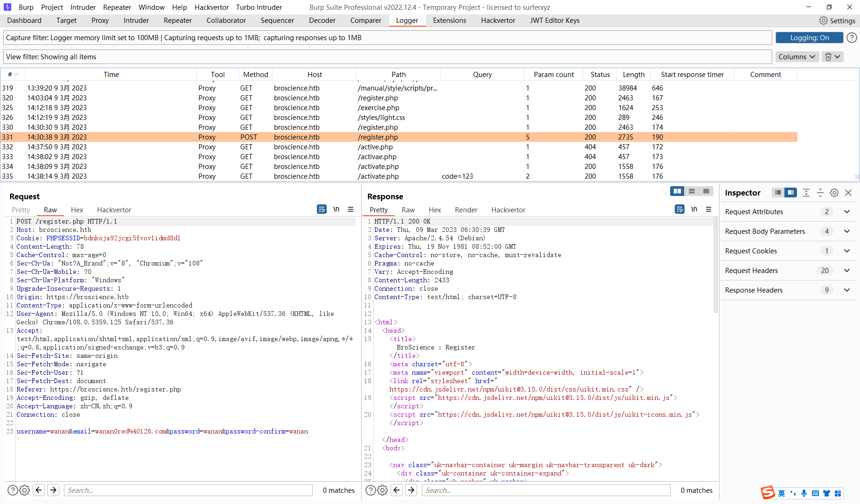Open the Columns dropdown
Viewport: 860px width, 504px height.
(797, 56)
